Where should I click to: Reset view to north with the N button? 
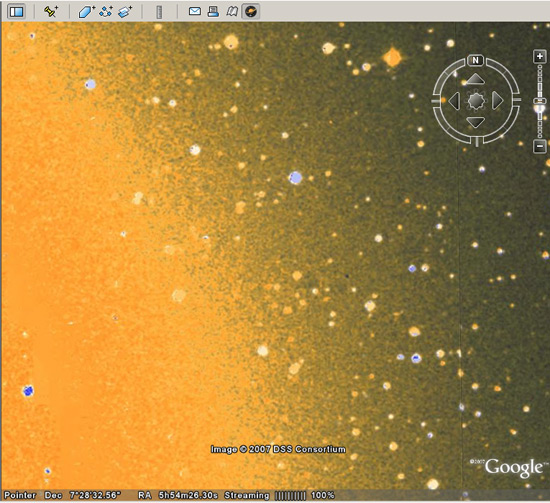click(476, 60)
